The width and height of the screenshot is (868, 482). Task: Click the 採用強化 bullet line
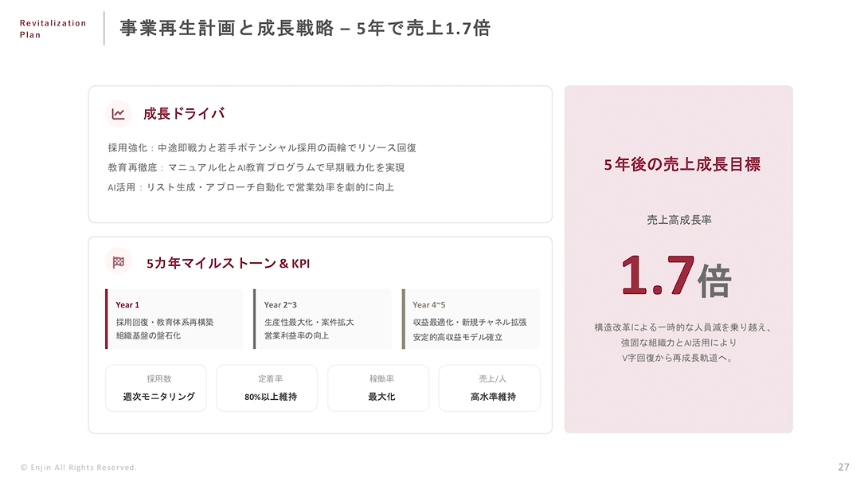263,148
